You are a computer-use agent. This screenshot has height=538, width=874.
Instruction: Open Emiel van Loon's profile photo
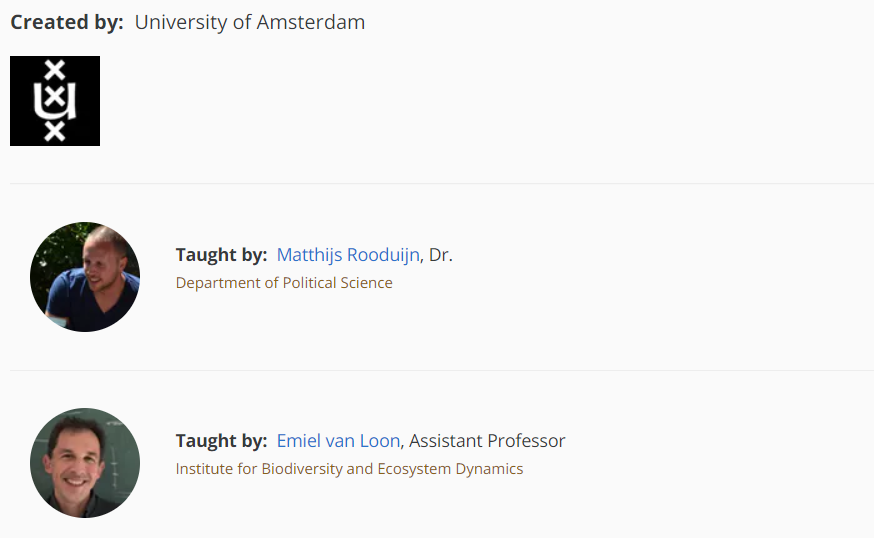click(x=85, y=463)
